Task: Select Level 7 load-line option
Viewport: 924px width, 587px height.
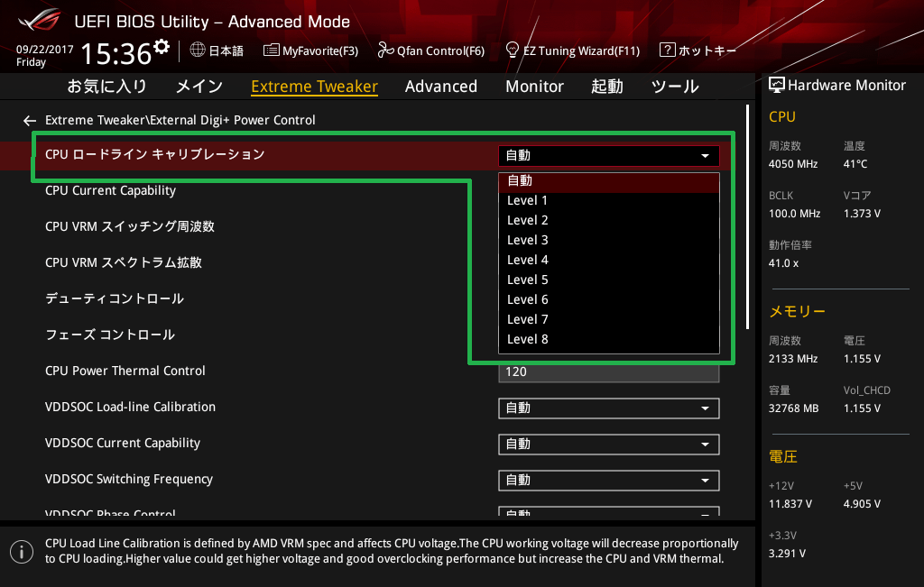Action: point(609,320)
